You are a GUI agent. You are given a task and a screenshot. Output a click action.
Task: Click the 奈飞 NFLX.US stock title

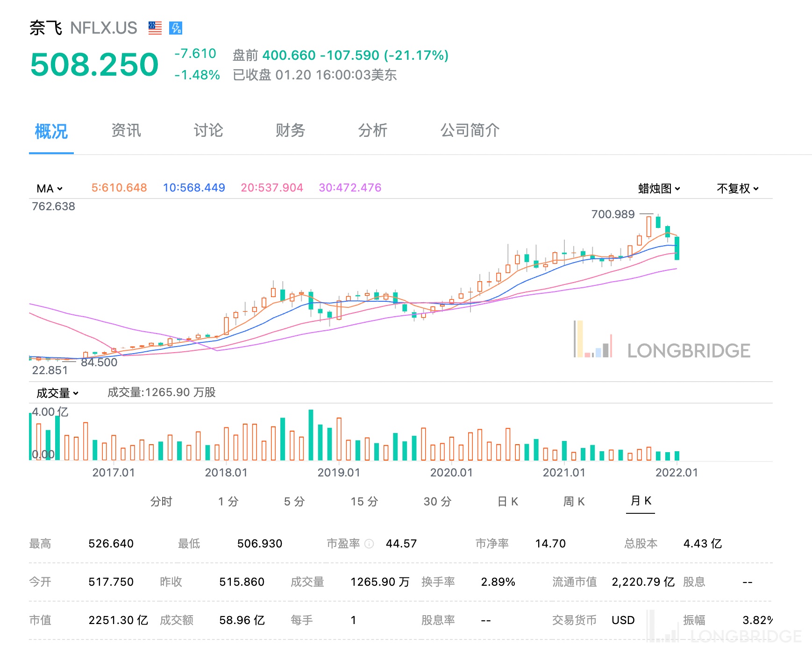83,28
